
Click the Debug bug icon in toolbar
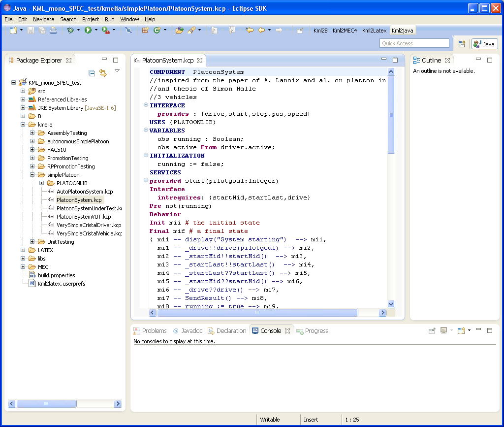click(70, 31)
